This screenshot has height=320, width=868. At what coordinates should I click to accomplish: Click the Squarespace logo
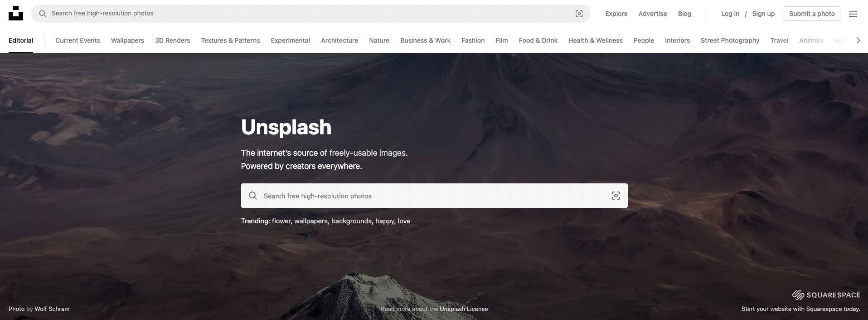coord(826,295)
